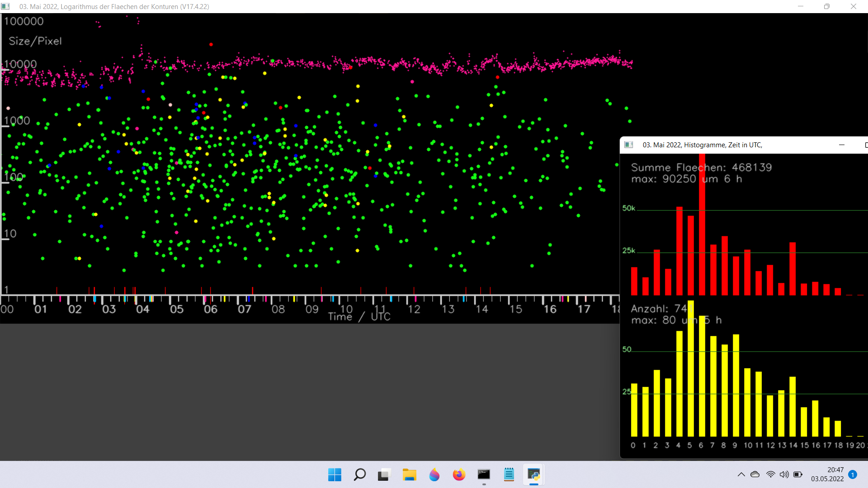Switch to the black console window icon
Viewport: 868px width, 488px height.
(484, 475)
